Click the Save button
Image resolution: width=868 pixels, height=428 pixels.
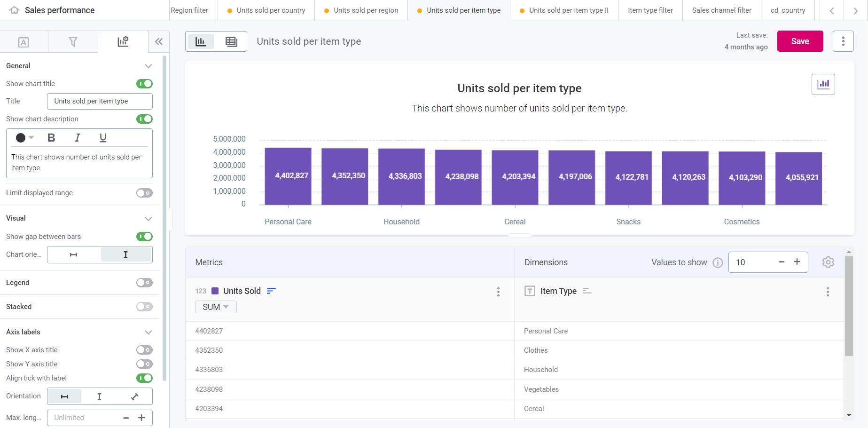800,41
